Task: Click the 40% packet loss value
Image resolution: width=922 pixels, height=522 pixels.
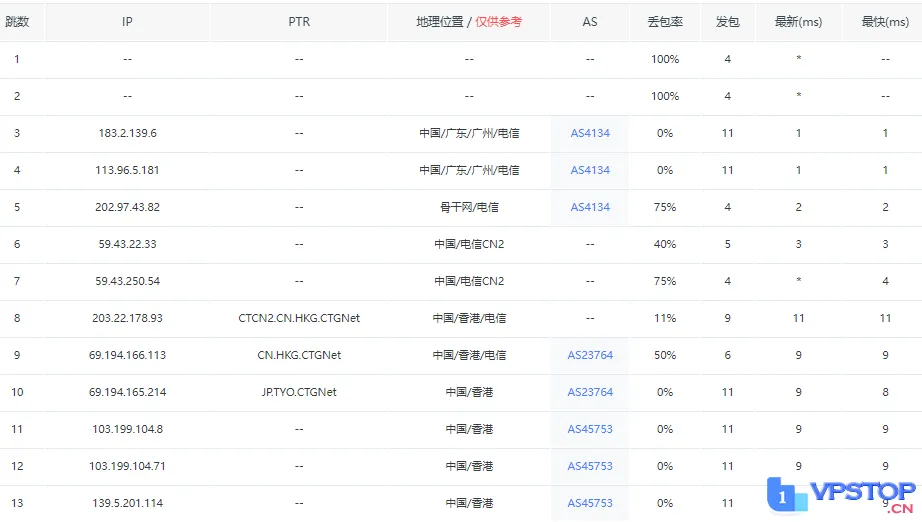Action: click(x=665, y=244)
